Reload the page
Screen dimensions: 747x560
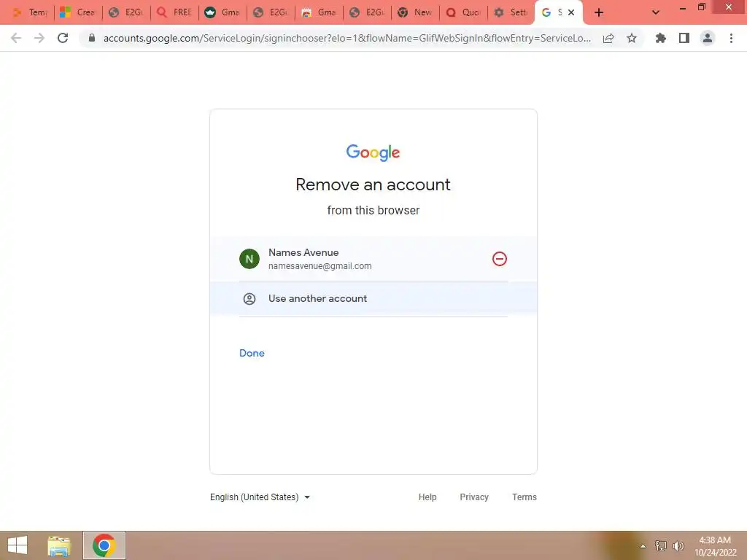click(63, 38)
